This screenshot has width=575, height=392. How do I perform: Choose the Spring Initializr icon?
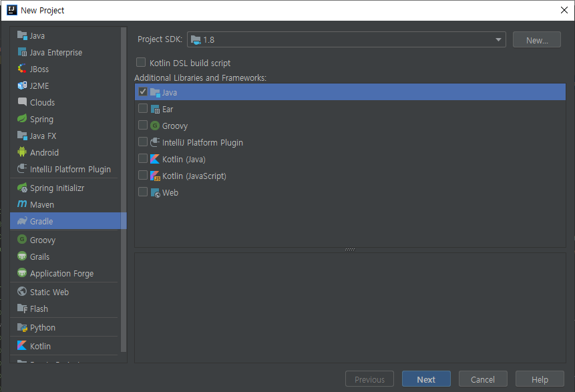[x=22, y=188]
